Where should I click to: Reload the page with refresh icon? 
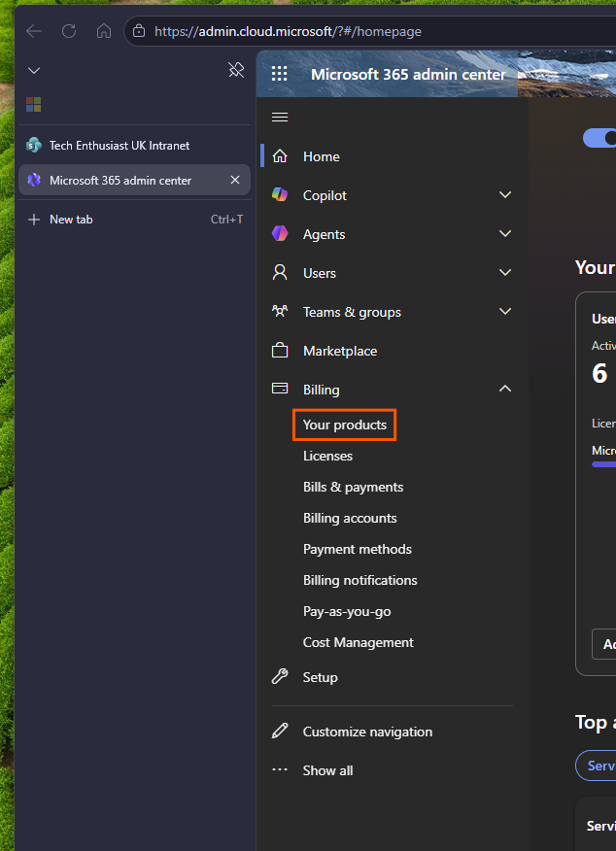coord(69,31)
